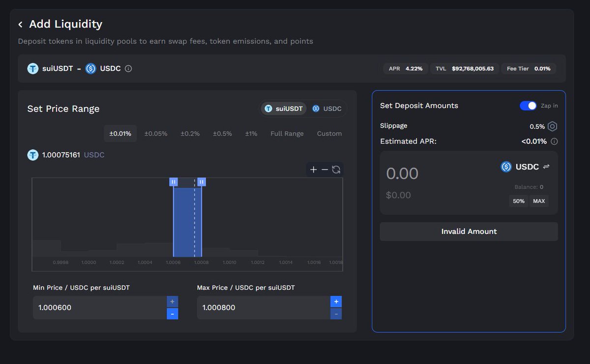The width and height of the screenshot is (590, 364).
Task: Click the $0.00 value under amount
Action: pos(398,195)
